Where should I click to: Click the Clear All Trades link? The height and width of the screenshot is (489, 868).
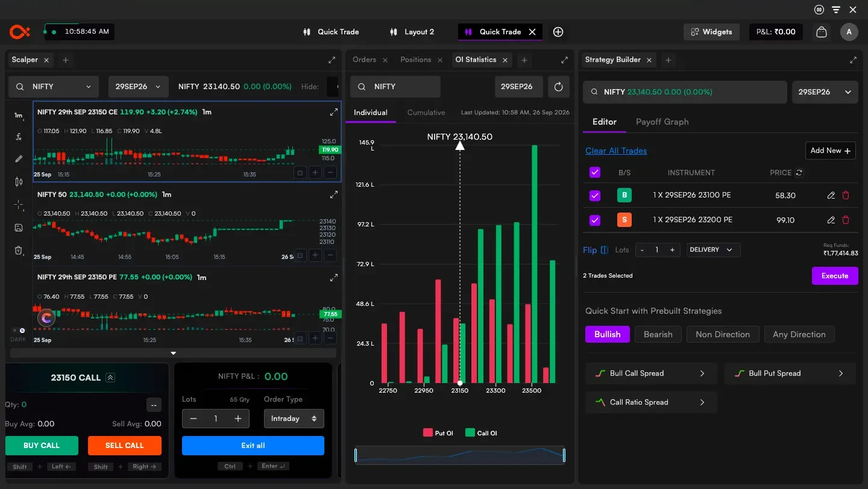[616, 151]
